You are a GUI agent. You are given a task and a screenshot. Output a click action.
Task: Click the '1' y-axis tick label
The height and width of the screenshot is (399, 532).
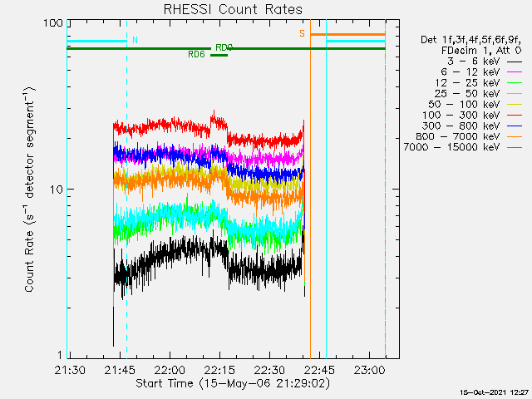60,355
